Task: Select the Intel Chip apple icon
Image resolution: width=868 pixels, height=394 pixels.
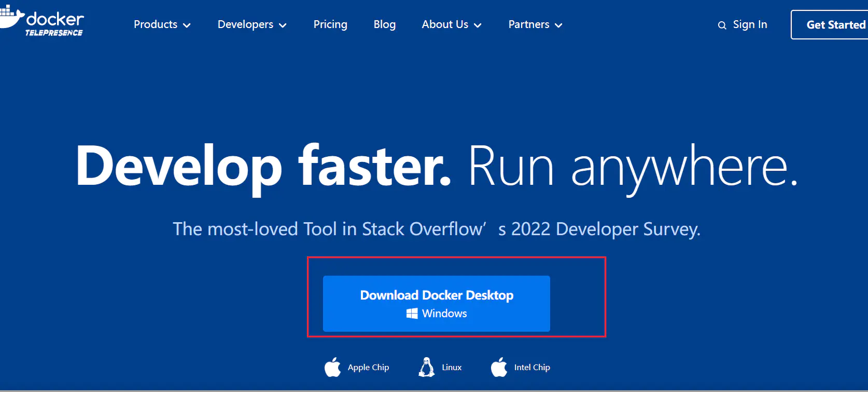Action: click(499, 367)
